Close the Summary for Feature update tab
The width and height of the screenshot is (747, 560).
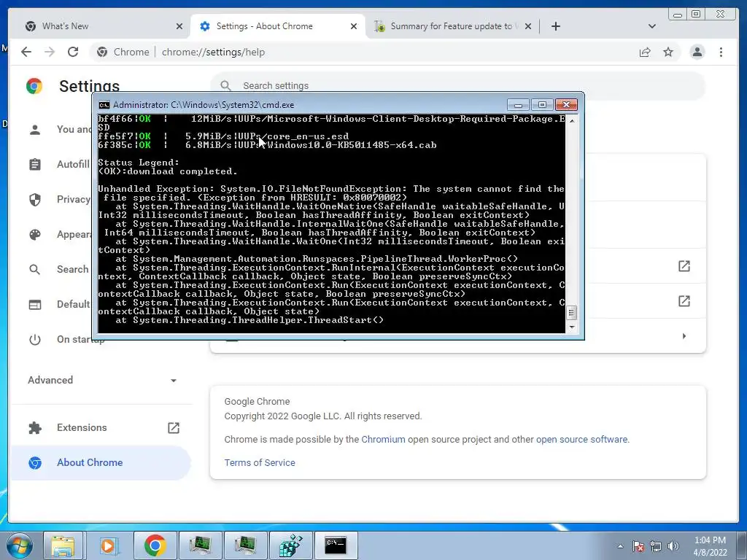point(528,26)
